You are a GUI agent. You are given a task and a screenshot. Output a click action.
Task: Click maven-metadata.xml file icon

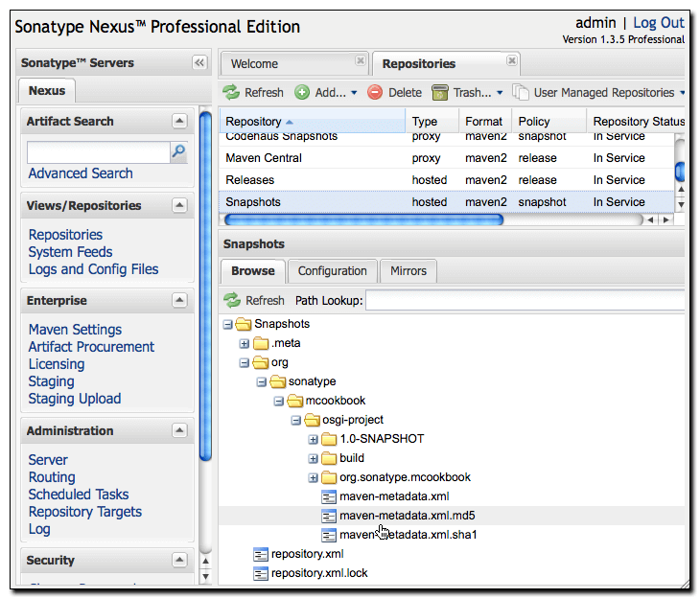click(x=329, y=496)
